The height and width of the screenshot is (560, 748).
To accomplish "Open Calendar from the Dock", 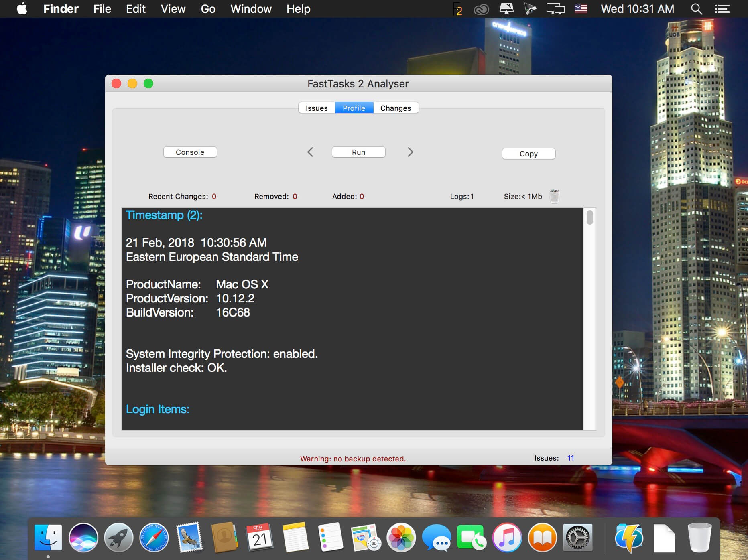I will coord(260,538).
